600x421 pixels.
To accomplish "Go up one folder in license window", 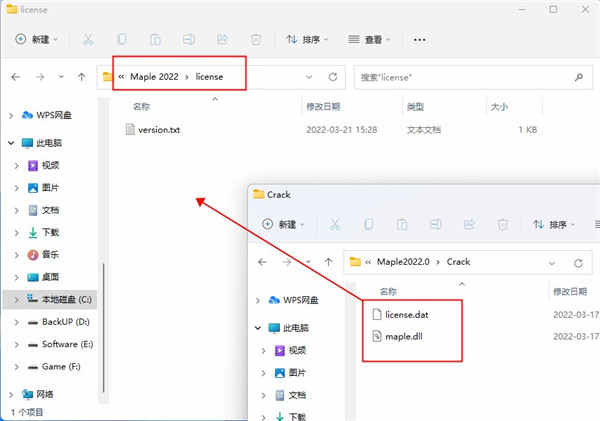I will 82,77.
